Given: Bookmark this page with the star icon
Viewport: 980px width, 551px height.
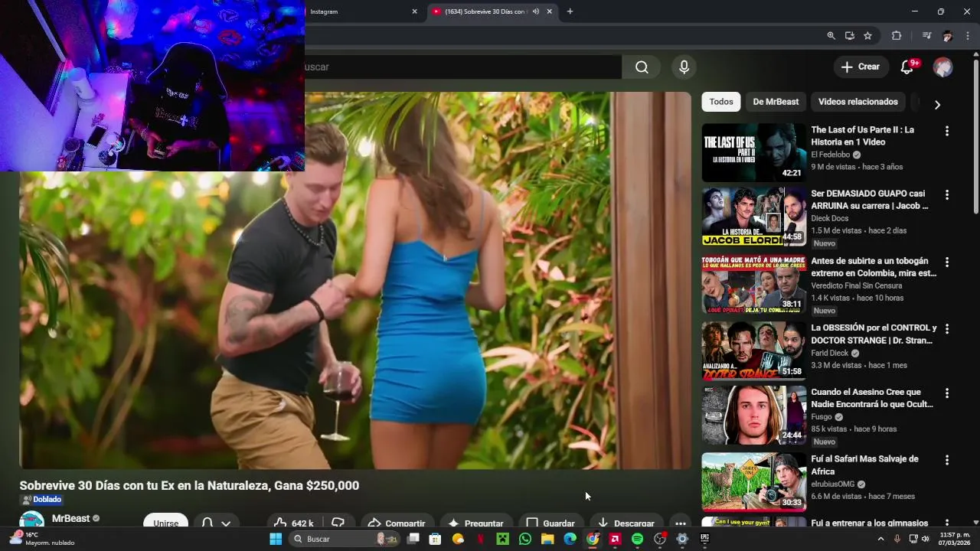Looking at the screenshot, I should click(867, 35).
